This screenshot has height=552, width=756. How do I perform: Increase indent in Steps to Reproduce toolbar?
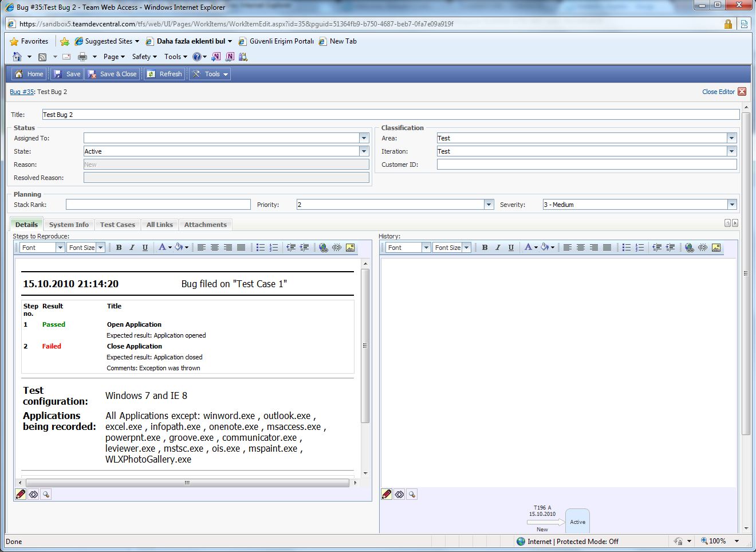(304, 248)
